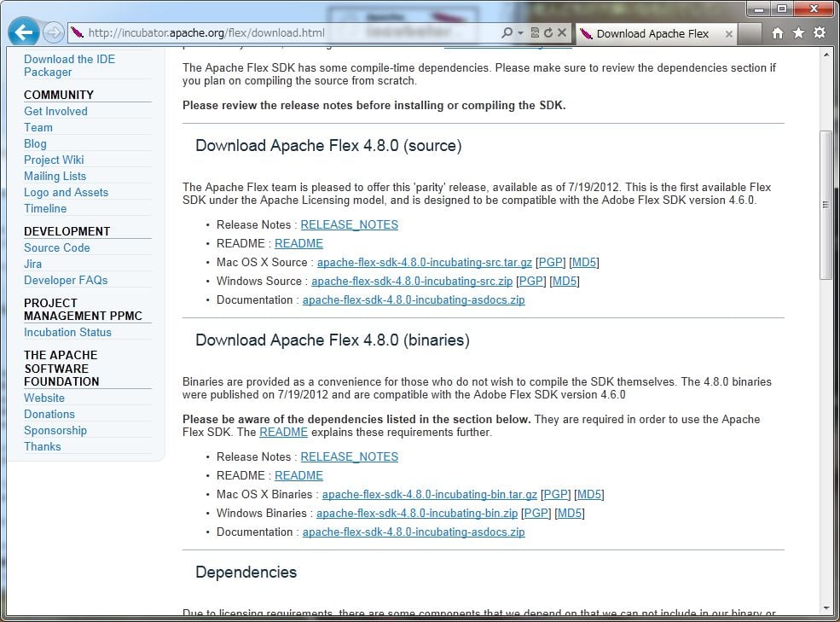Open README link in binaries paragraph
840x622 pixels.
coord(283,433)
